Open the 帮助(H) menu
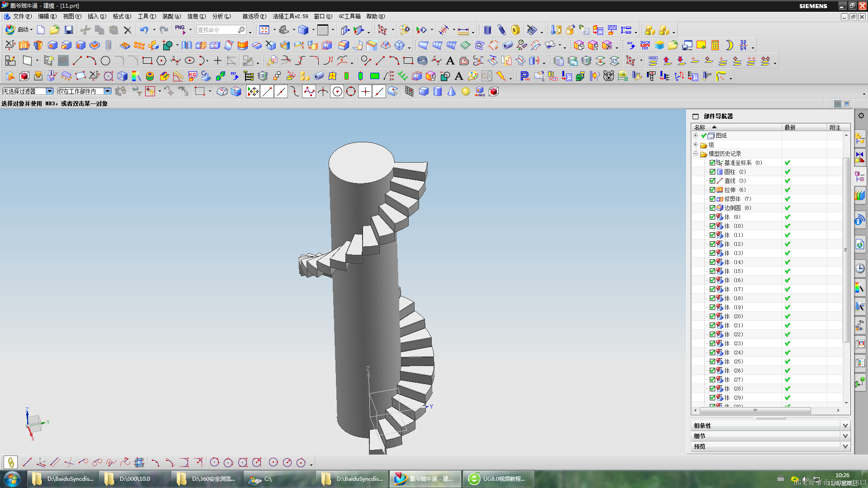 point(375,16)
